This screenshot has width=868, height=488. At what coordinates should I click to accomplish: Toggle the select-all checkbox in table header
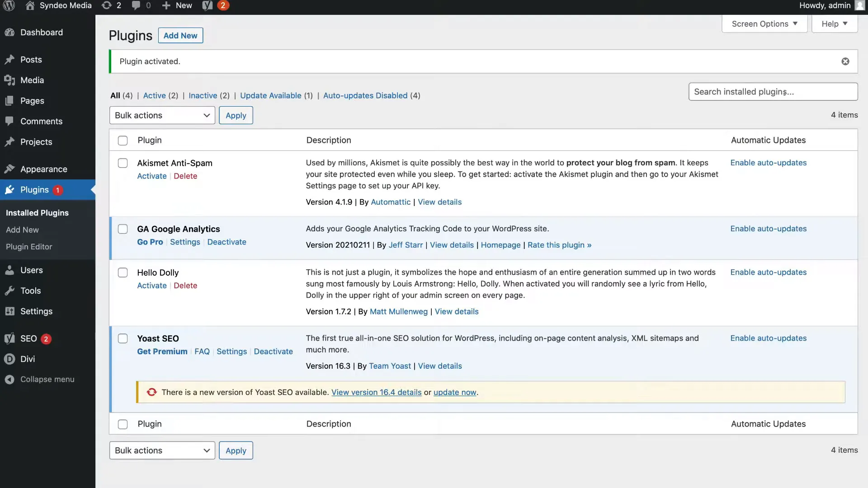coord(123,141)
